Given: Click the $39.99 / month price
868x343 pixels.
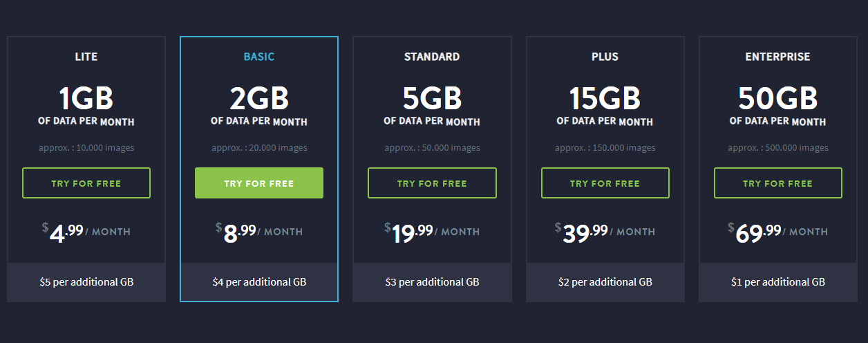Looking at the screenshot, I should (605, 232).
